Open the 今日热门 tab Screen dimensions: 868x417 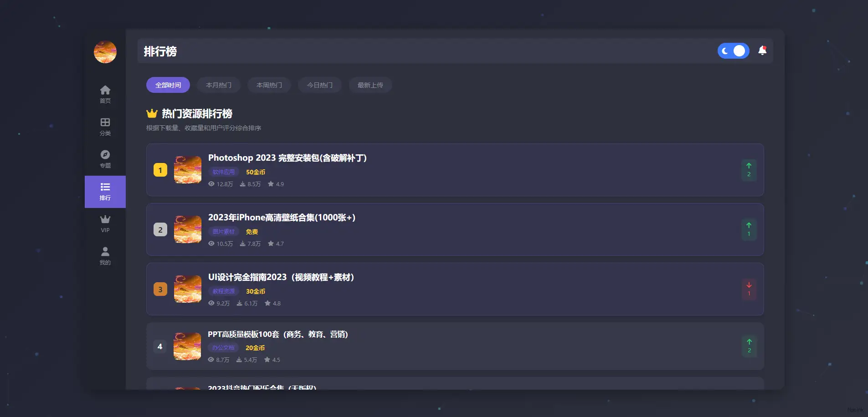click(319, 85)
